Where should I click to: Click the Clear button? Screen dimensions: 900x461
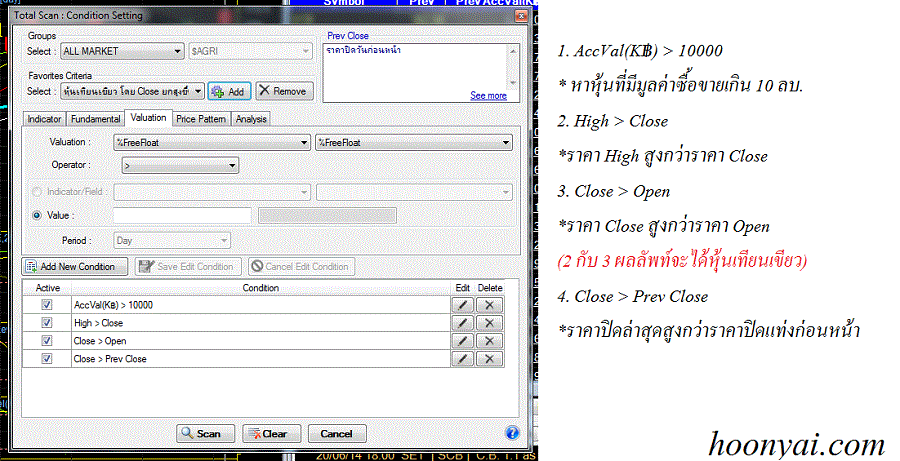(271, 433)
